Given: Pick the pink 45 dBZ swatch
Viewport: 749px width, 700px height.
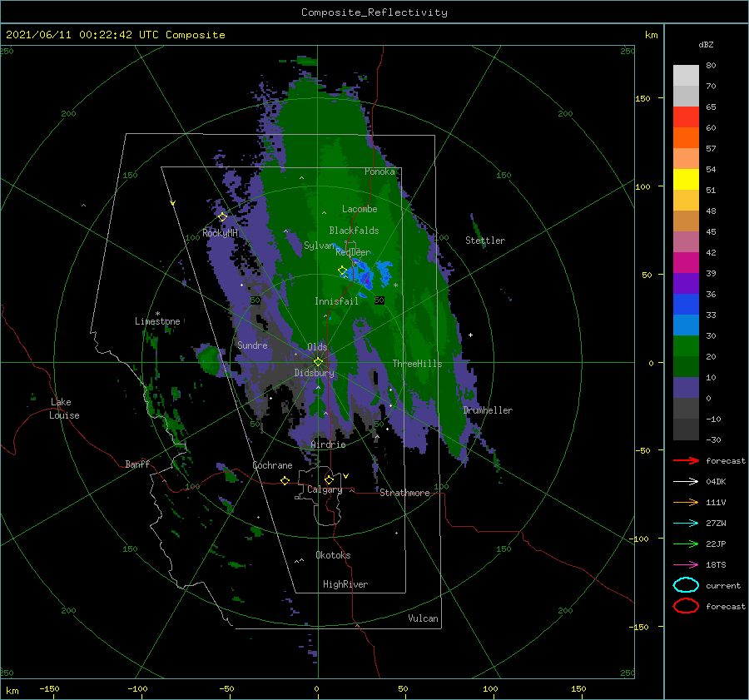Looking at the screenshot, I should (686, 241).
